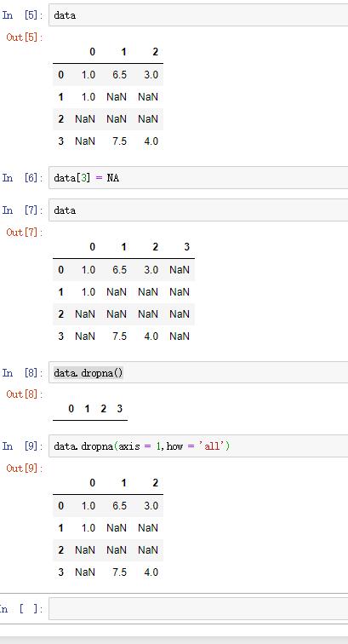This screenshot has height=644, width=348.
Task: Click the 3.0 value in Out[7] table
Action: pos(151,270)
